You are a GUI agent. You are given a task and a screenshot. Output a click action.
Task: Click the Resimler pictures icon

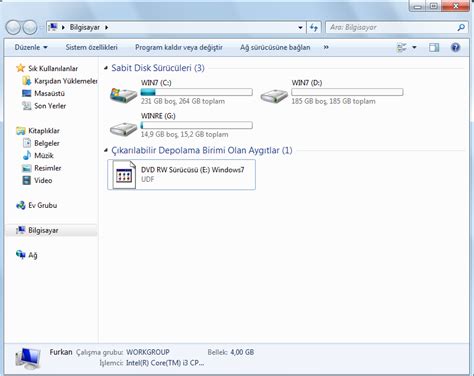click(27, 168)
